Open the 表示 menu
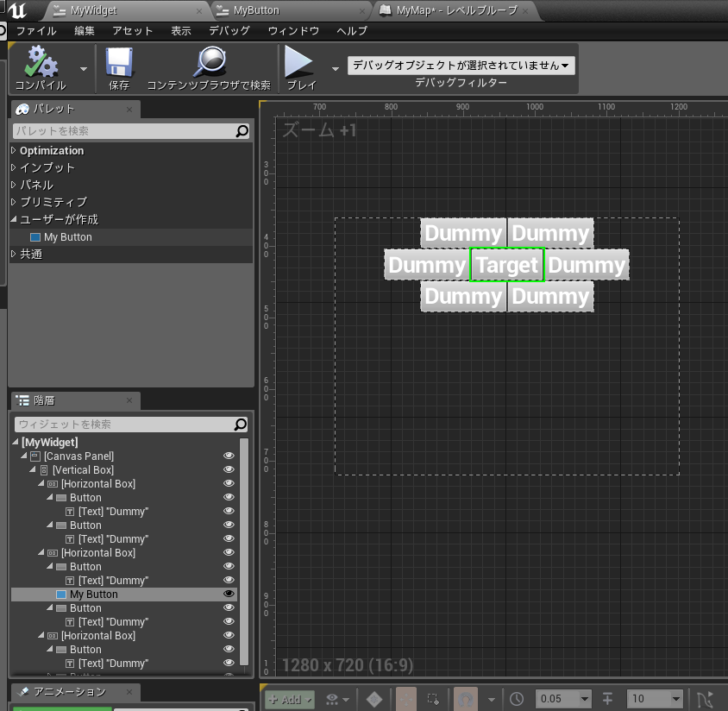This screenshot has width=728, height=711. (x=181, y=31)
